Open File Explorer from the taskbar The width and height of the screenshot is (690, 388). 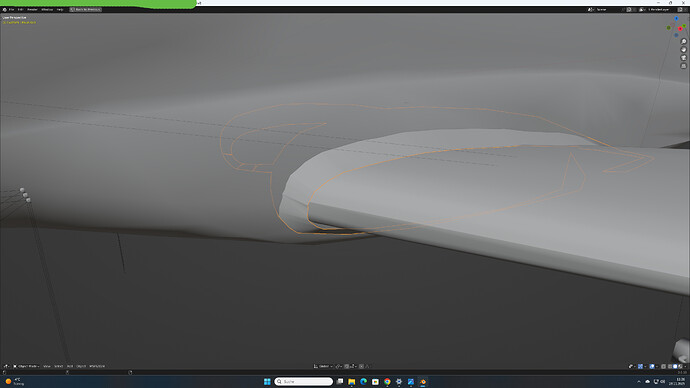pyautogui.click(x=352, y=381)
